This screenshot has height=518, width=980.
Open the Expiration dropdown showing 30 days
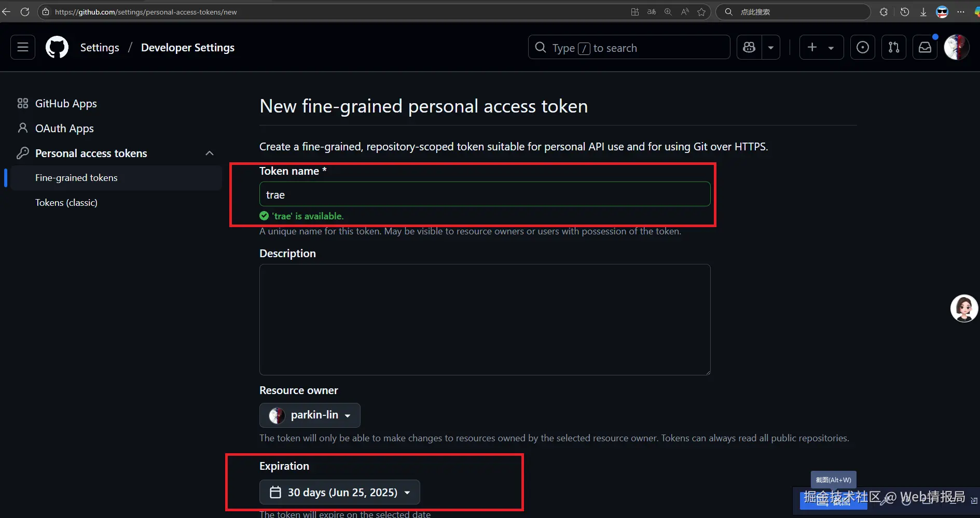(x=340, y=492)
